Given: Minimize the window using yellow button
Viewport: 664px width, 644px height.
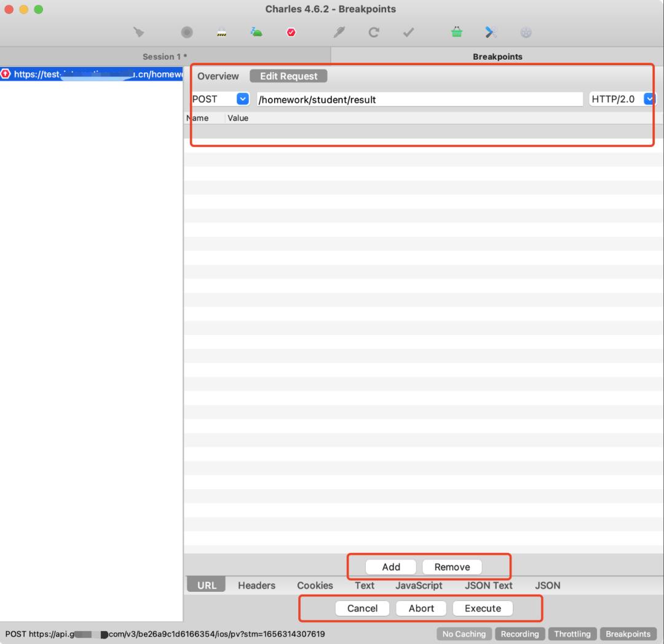Looking at the screenshot, I should (24, 9).
